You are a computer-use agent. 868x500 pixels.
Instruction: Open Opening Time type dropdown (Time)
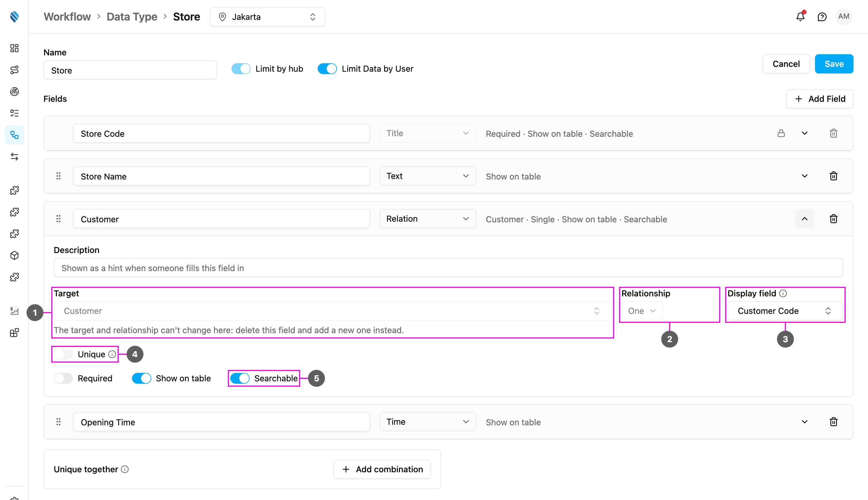tap(427, 422)
